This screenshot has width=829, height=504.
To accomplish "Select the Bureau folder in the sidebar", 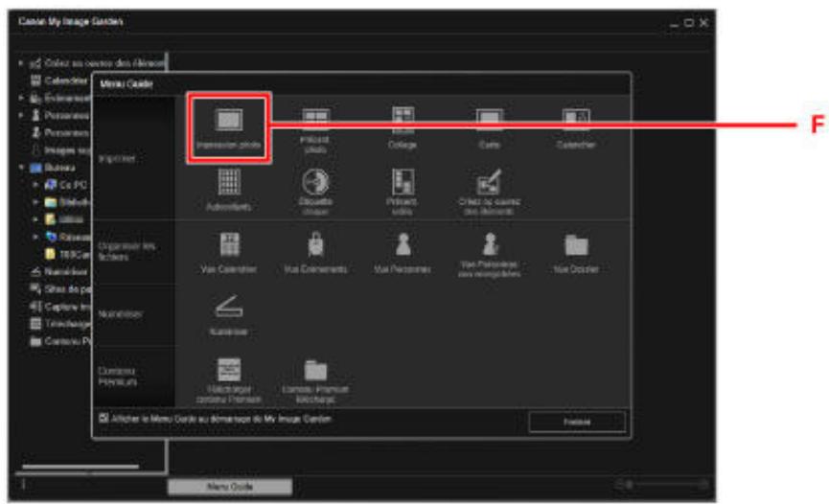I will (53, 168).
